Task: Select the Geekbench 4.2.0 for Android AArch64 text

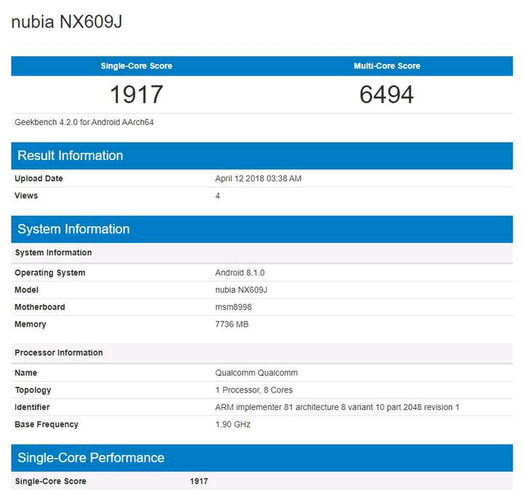Action: pos(84,122)
